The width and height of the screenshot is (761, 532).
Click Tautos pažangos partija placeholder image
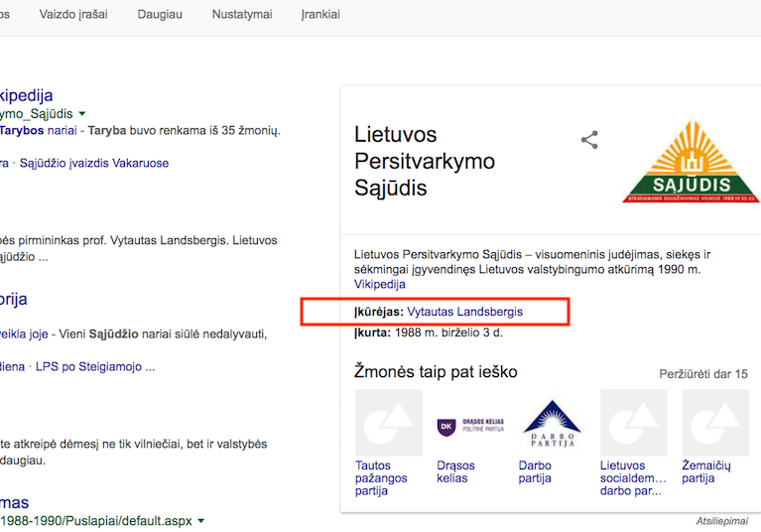tap(389, 423)
